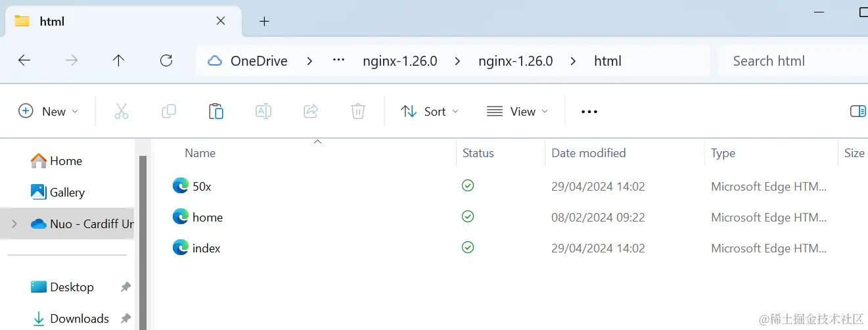Click the Delete trash icon

click(x=358, y=111)
